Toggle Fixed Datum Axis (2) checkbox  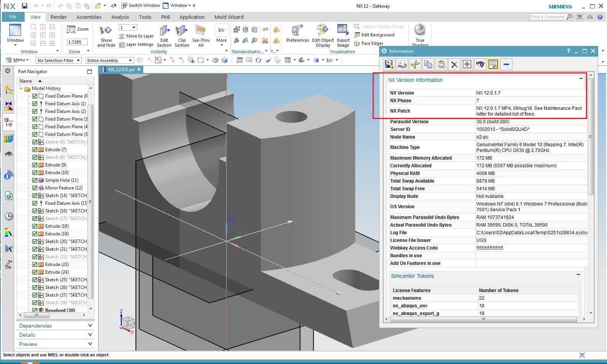(x=35, y=111)
